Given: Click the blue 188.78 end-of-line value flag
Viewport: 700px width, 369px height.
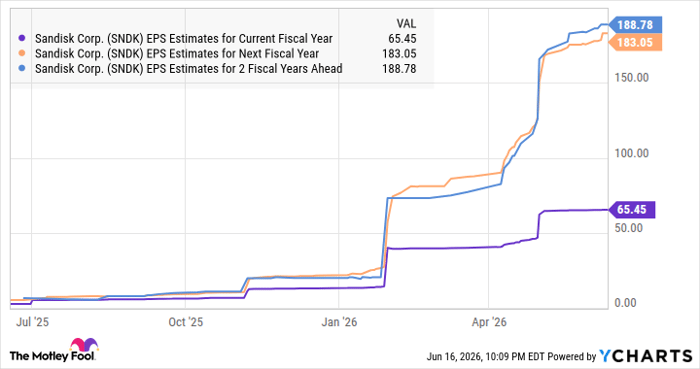Looking at the screenshot, I should 635,25.
